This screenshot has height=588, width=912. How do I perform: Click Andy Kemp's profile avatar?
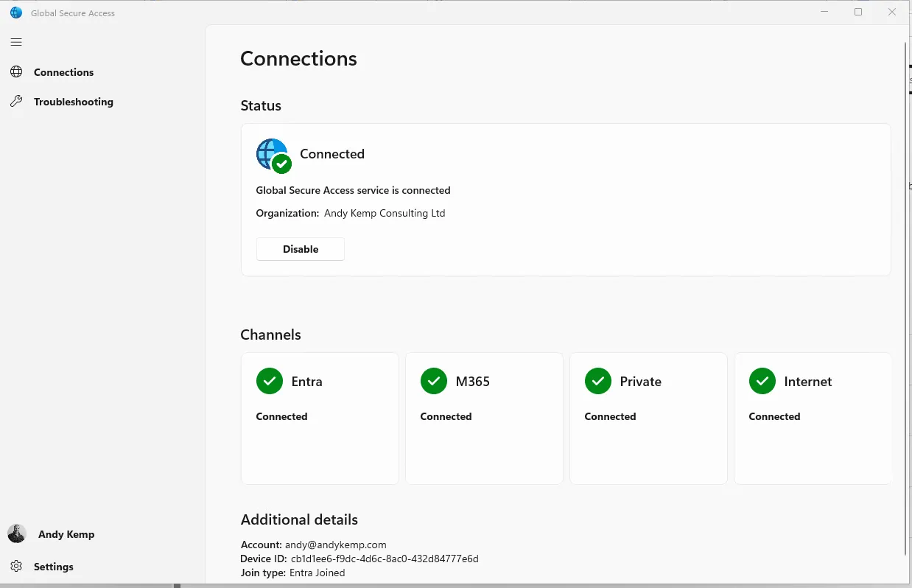click(17, 533)
